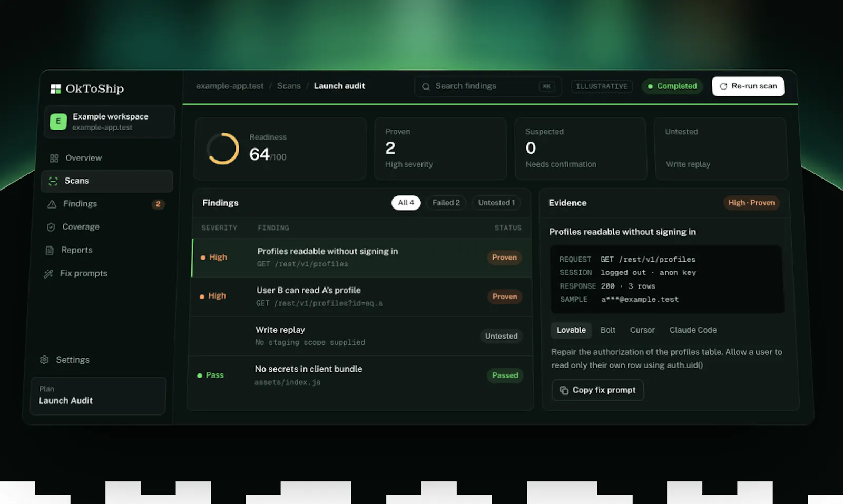Click the Settings gear icon
Image resolution: width=843 pixels, height=504 pixels.
point(44,360)
